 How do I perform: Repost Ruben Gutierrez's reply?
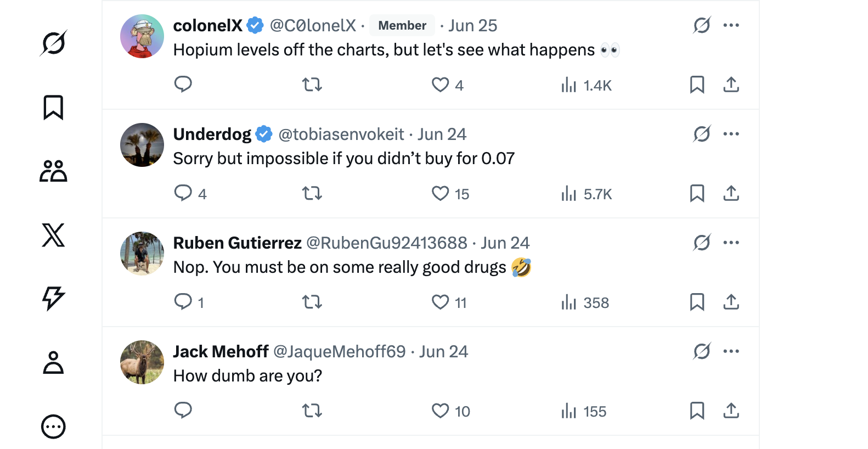(x=312, y=302)
